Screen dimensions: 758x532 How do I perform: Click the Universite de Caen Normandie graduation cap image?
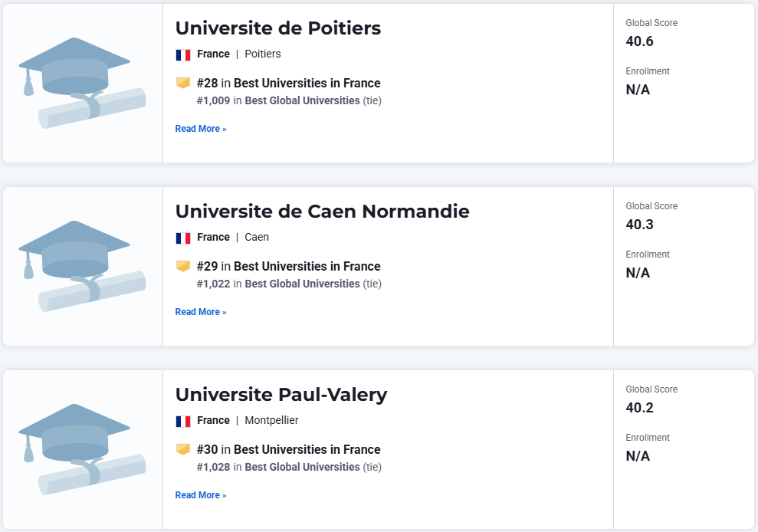(82, 266)
